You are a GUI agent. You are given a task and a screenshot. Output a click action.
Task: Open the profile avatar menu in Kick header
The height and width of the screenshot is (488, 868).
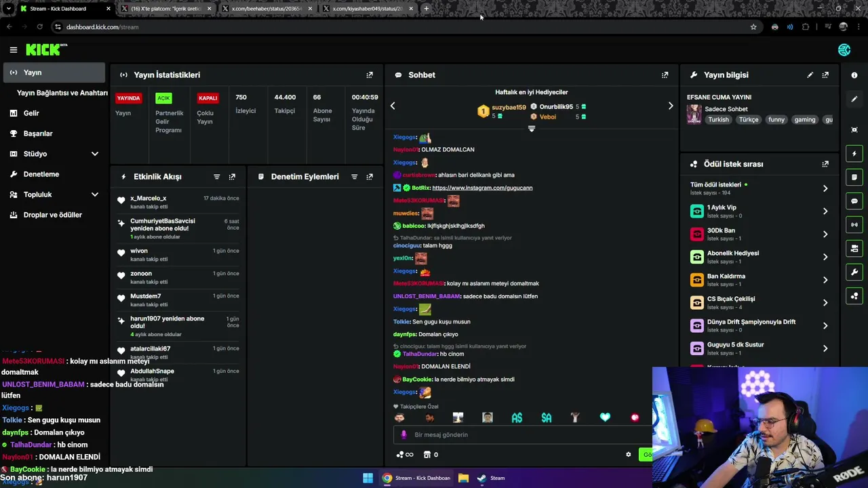coord(844,49)
